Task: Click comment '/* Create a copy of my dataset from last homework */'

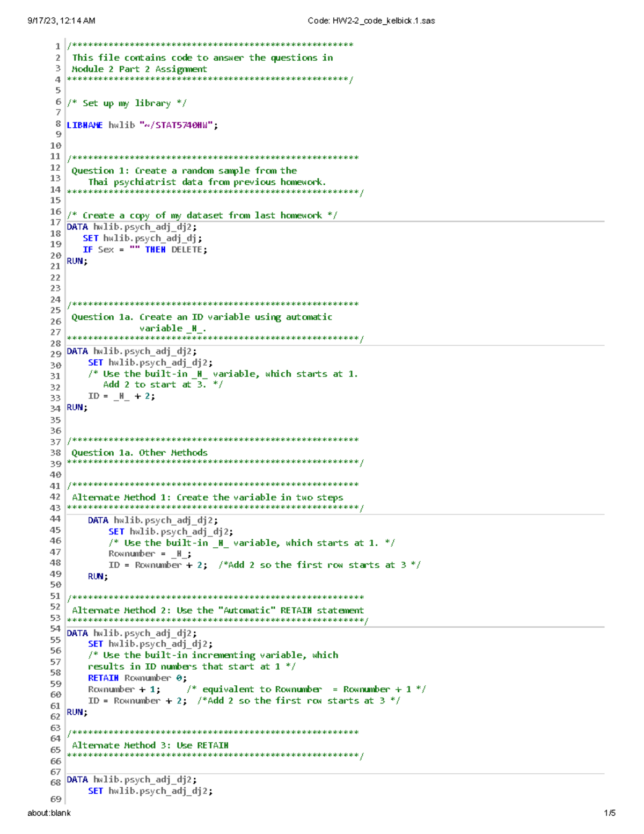Action: [202, 215]
